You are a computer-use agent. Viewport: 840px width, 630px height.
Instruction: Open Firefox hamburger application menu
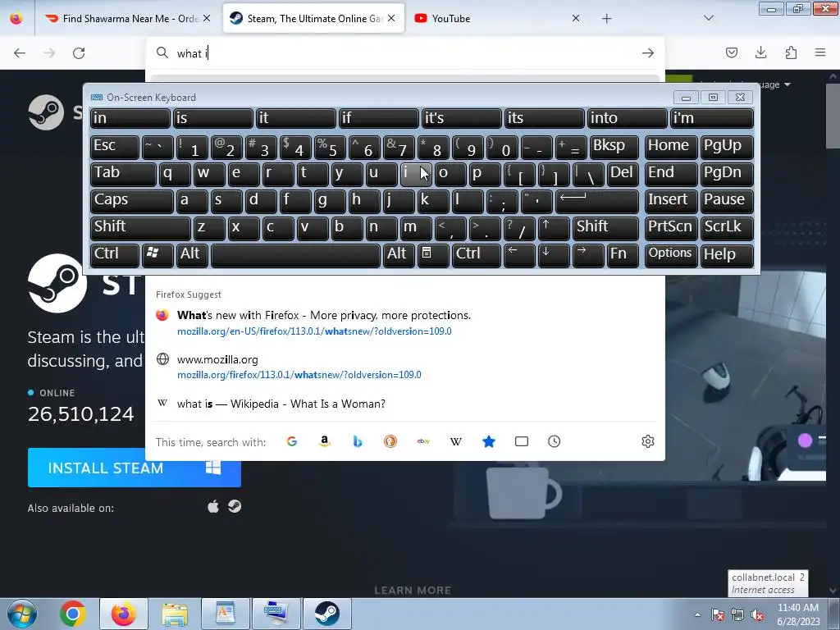820,52
